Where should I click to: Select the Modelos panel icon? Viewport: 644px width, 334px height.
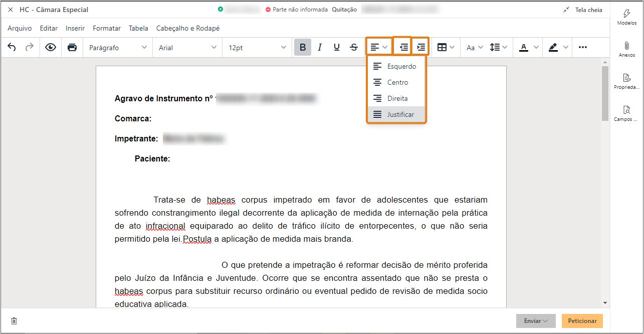click(x=626, y=17)
